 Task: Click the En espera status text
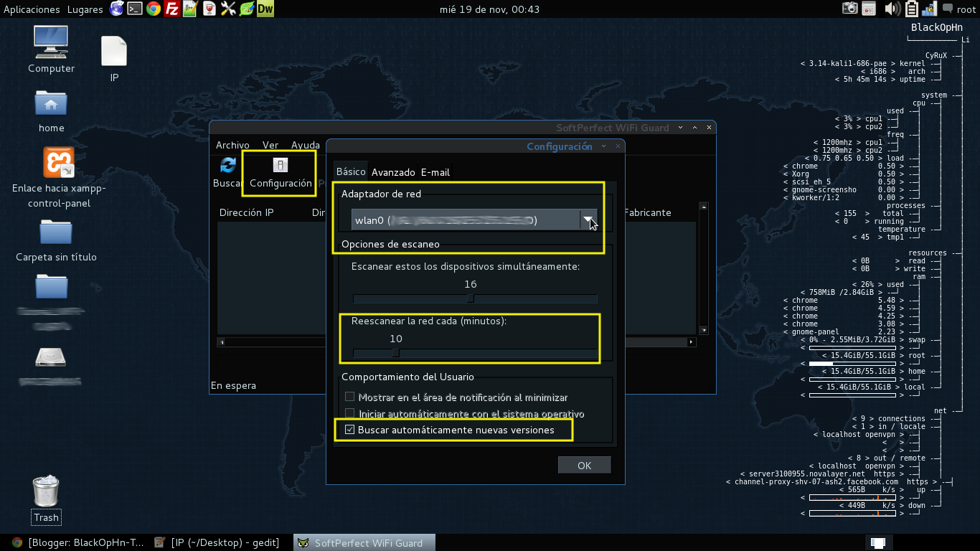[x=233, y=385]
